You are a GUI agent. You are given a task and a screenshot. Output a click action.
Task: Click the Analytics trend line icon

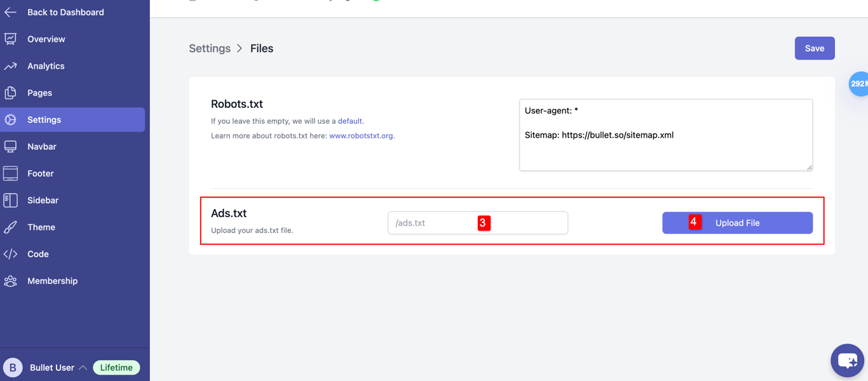point(11,66)
